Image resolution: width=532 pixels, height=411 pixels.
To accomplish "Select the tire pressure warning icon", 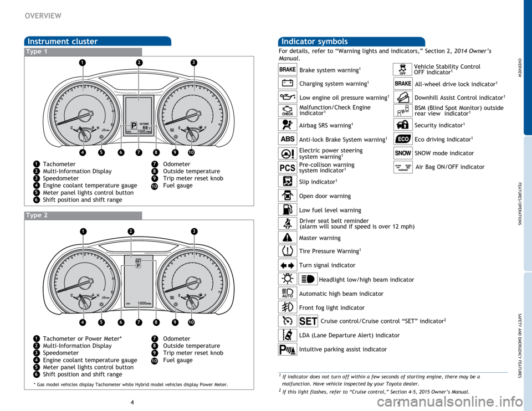I will pyautogui.click(x=288, y=251).
